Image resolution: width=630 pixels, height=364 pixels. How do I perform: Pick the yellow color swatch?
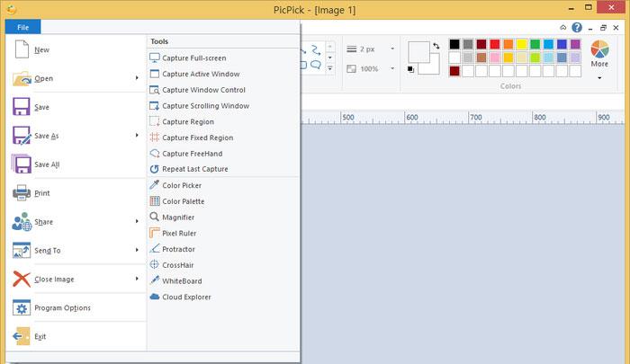click(521, 44)
